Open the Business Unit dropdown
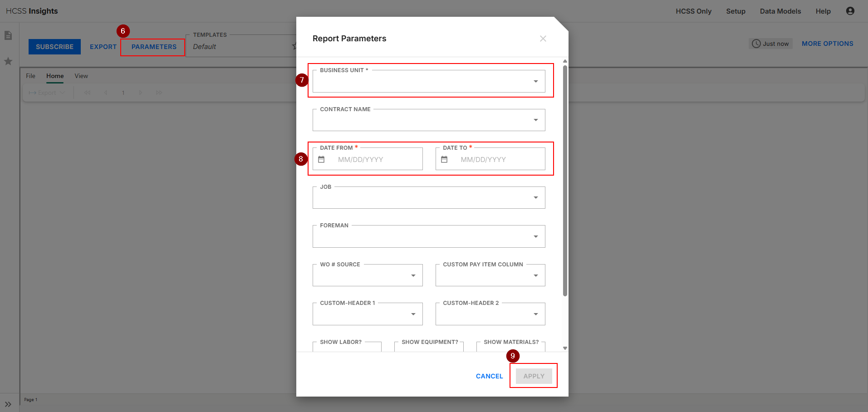Screen dimensions: 868x412 tap(428, 82)
